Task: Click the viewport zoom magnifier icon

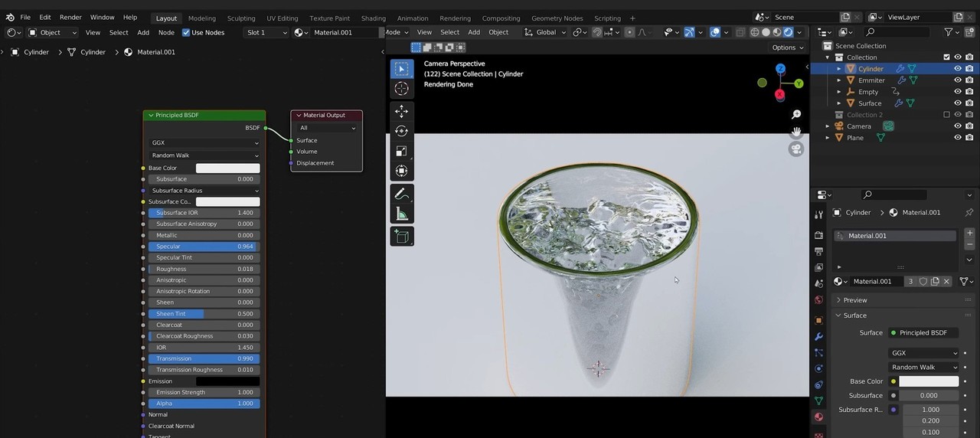Action: (796, 114)
